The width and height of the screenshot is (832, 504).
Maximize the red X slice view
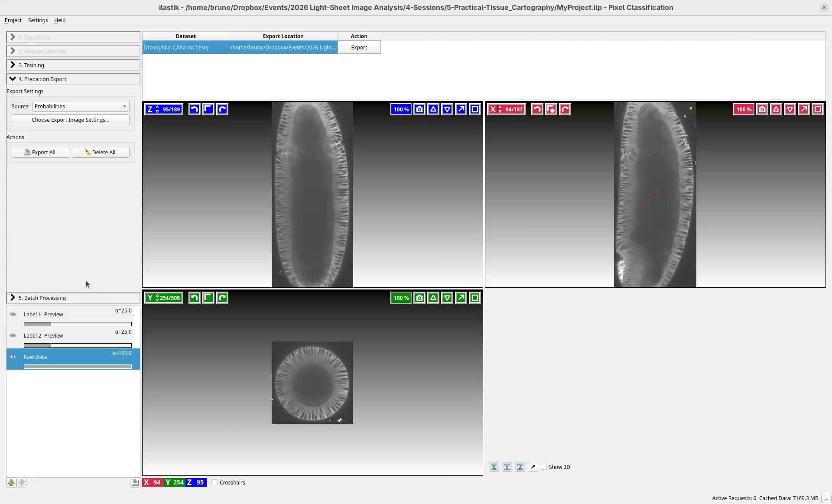click(817, 109)
